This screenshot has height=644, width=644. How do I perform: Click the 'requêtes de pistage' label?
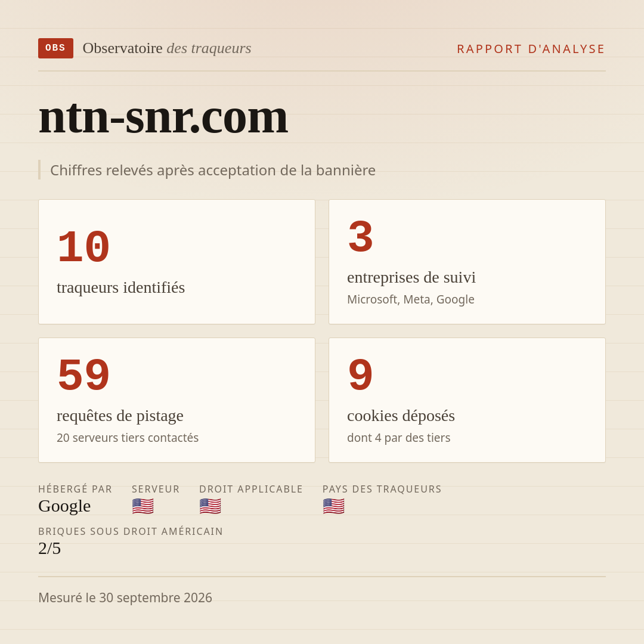120,416
